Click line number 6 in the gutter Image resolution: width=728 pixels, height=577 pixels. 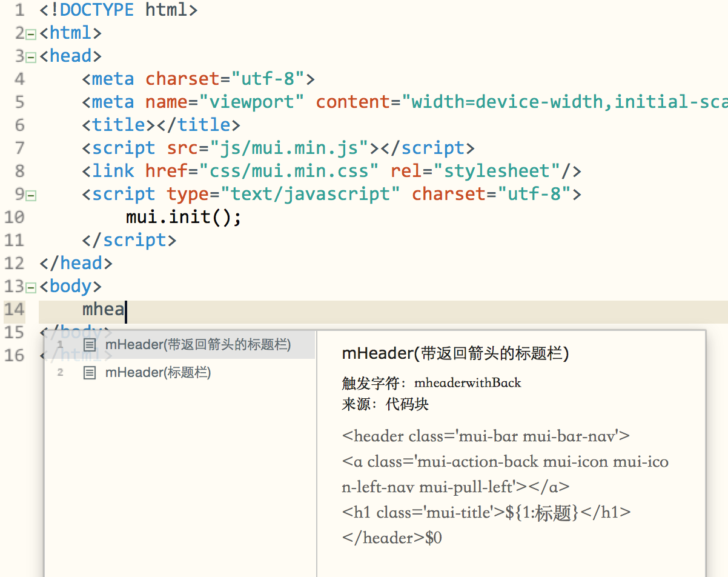click(x=19, y=125)
